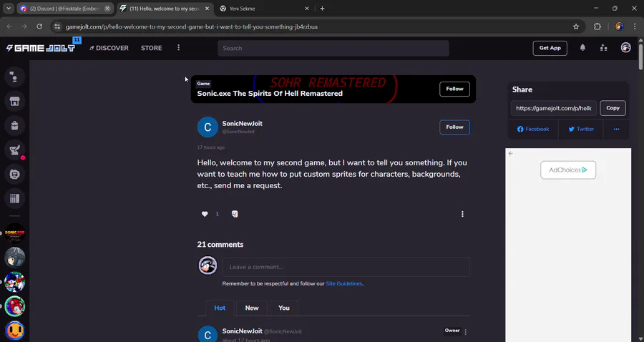
Task: Click the sticker icon next to the like count
Action: pyautogui.click(x=235, y=214)
